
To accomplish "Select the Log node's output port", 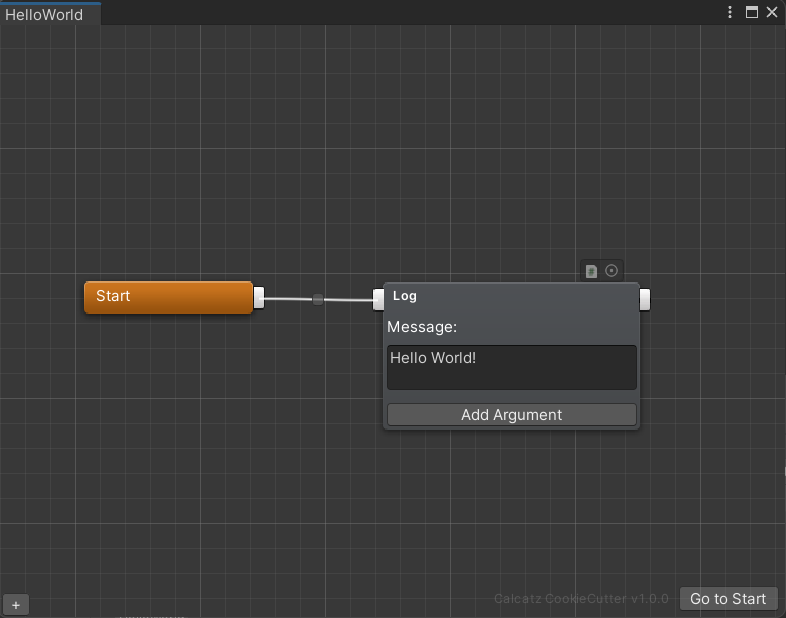I will 645,298.
